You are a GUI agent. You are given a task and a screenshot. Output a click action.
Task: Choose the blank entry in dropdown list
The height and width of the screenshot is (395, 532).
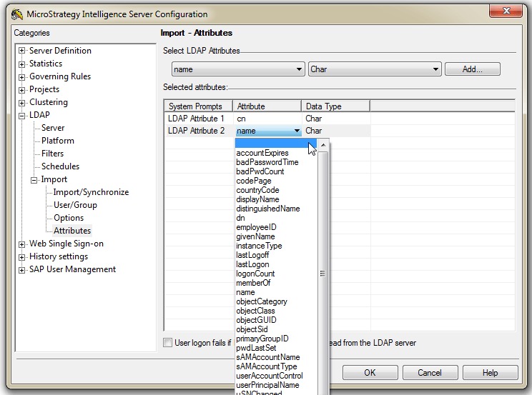pos(276,144)
